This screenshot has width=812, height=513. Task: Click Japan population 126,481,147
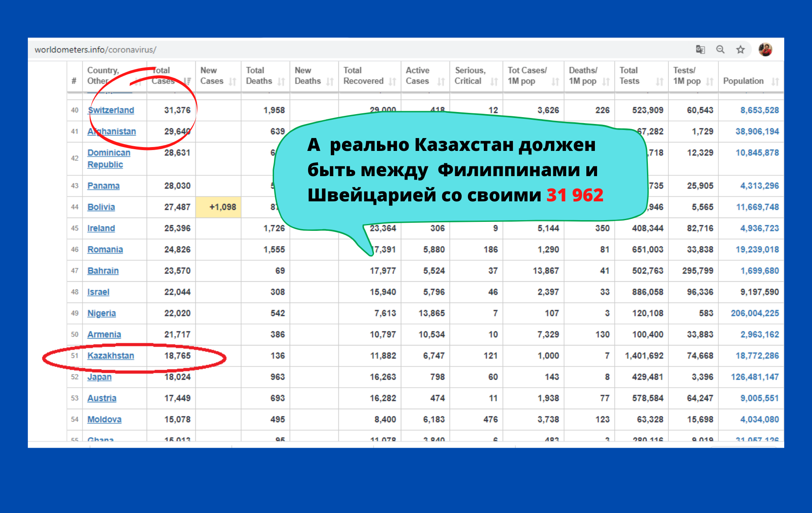(x=755, y=377)
